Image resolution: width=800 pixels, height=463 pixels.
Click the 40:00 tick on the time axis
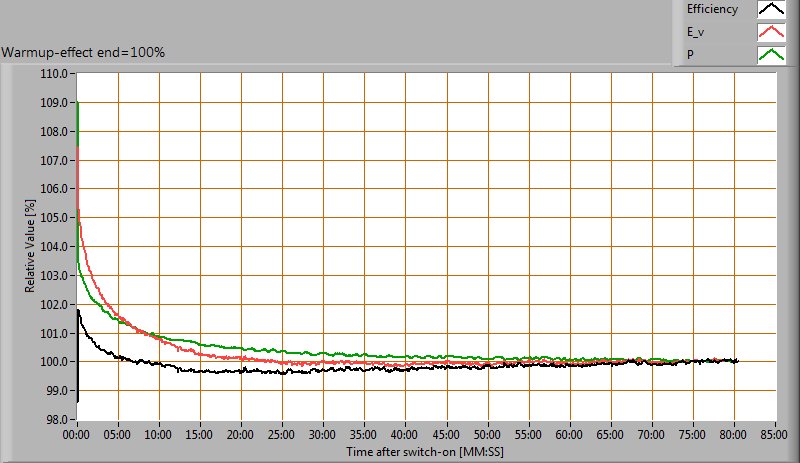click(406, 436)
